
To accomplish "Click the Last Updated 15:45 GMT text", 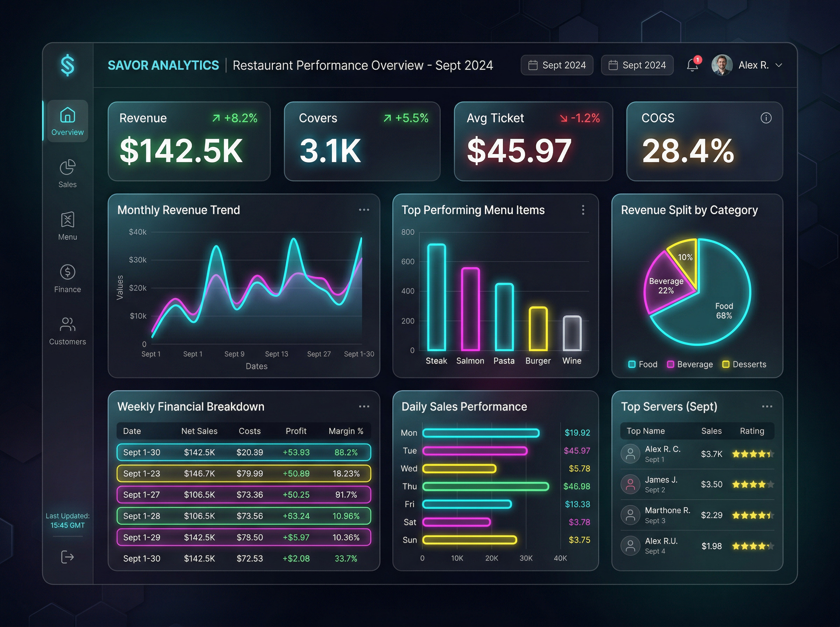I will (x=68, y=521).
